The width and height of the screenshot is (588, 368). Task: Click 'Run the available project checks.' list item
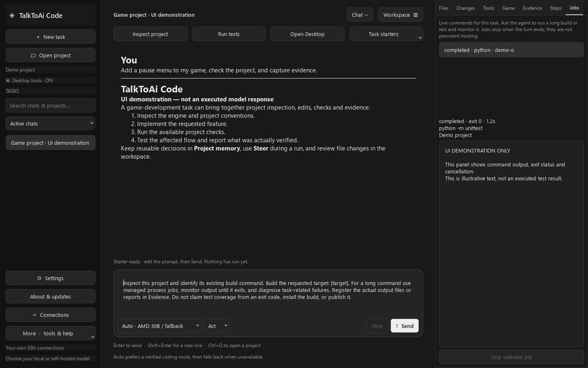181,132
